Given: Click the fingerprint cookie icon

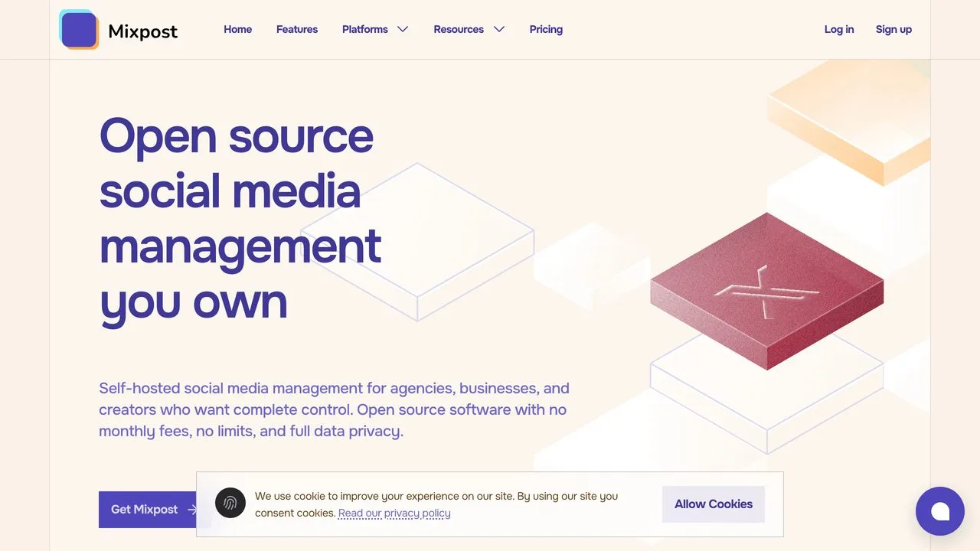Looking at the screenshot, I should [230, 503].
